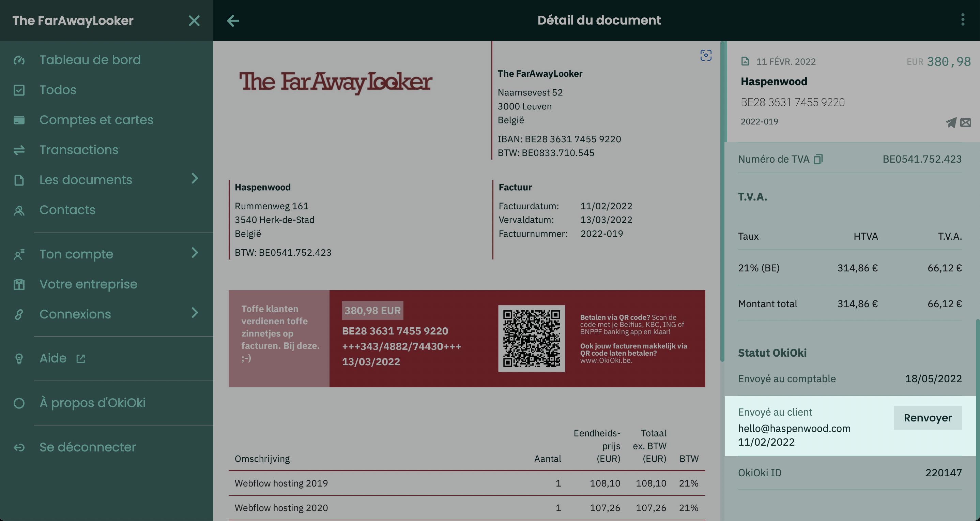Click the document scan focus icon
The height and width of the screenshot is (521, 980).
(706, 55)
